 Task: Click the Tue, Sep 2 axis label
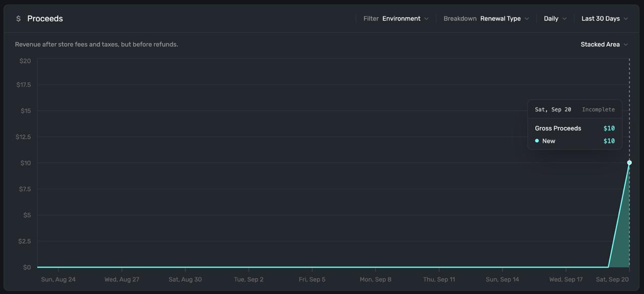(x=249, y=279)
